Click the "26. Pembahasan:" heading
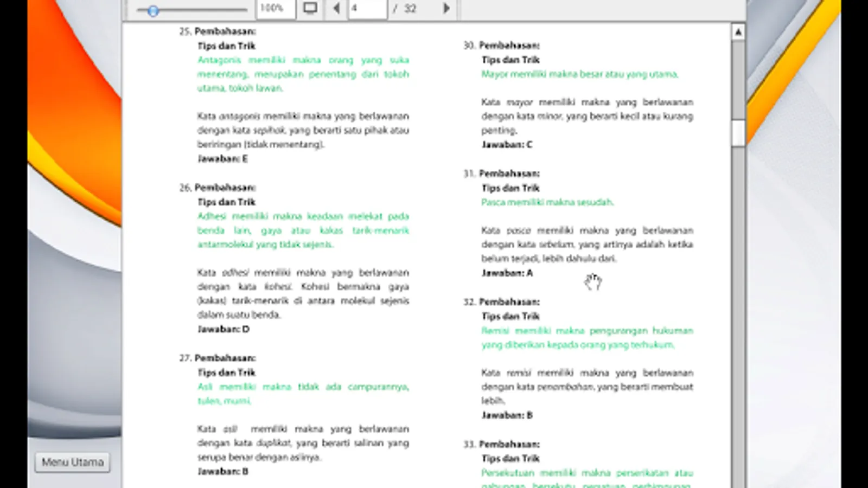Image resolution: width=868 pixels, height=488 pixels. pos(218,188)
